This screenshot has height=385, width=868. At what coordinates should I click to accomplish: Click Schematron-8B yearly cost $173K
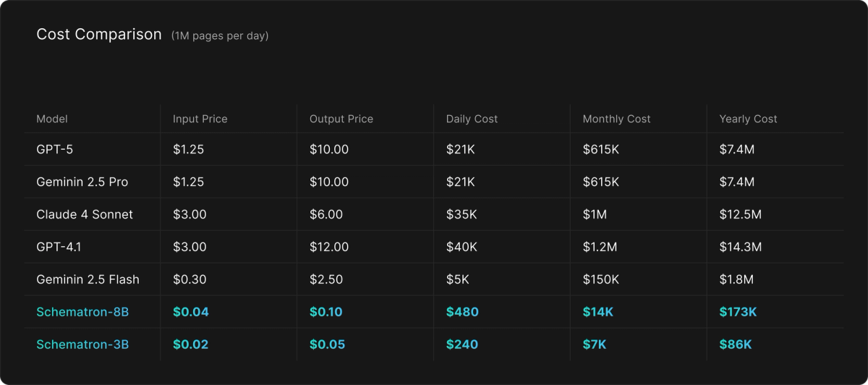738,312
